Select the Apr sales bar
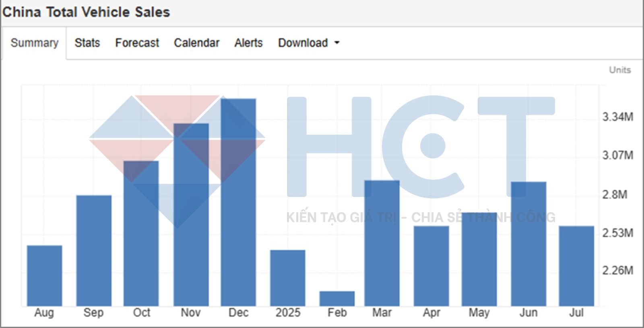 [x=431, y=266]
